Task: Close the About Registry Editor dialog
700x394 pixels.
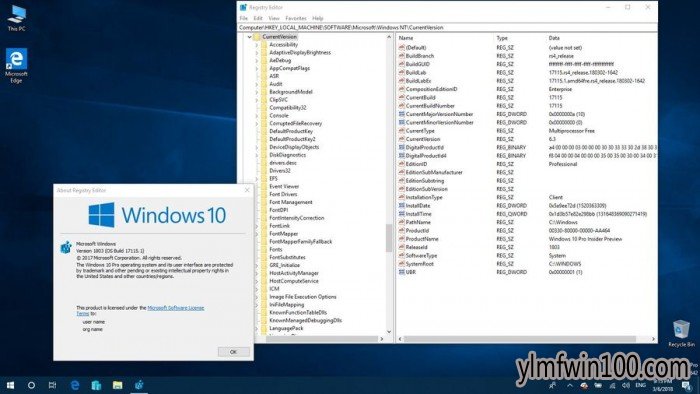Action: click(x=247, y=190)
